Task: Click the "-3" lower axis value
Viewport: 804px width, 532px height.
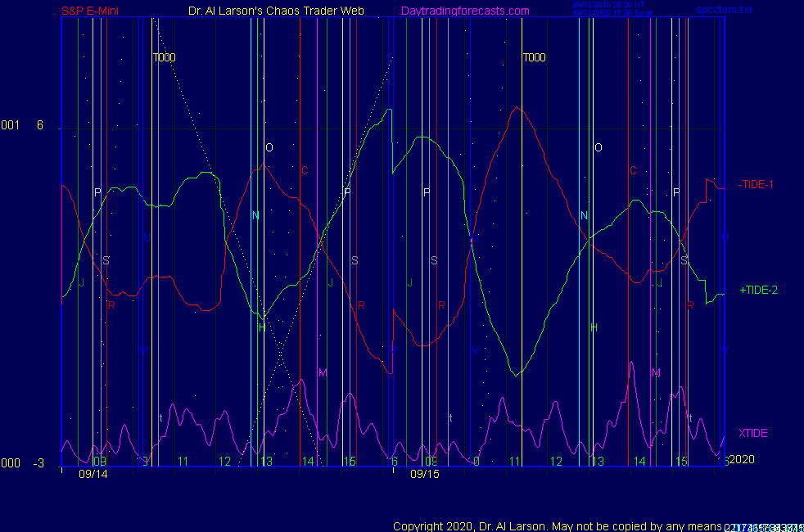Action: click(38, 463)
